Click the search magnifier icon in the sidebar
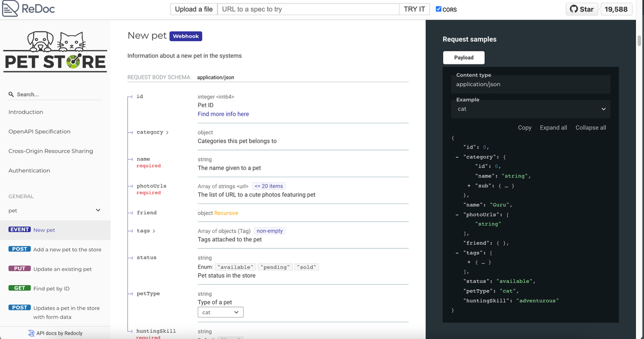 tap(11, 94)
